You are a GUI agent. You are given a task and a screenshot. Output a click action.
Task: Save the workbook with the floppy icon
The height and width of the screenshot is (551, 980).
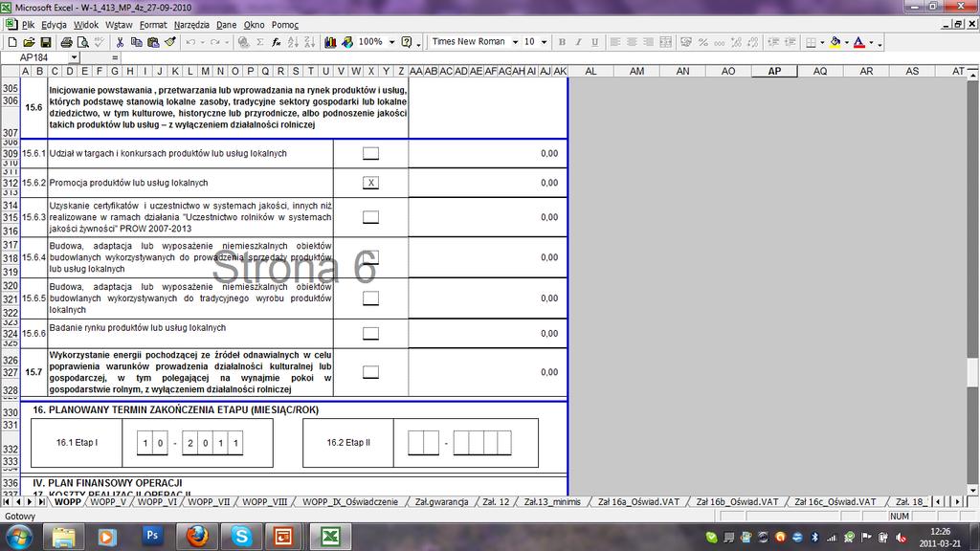pyautogui.click(x=46, y=42)
